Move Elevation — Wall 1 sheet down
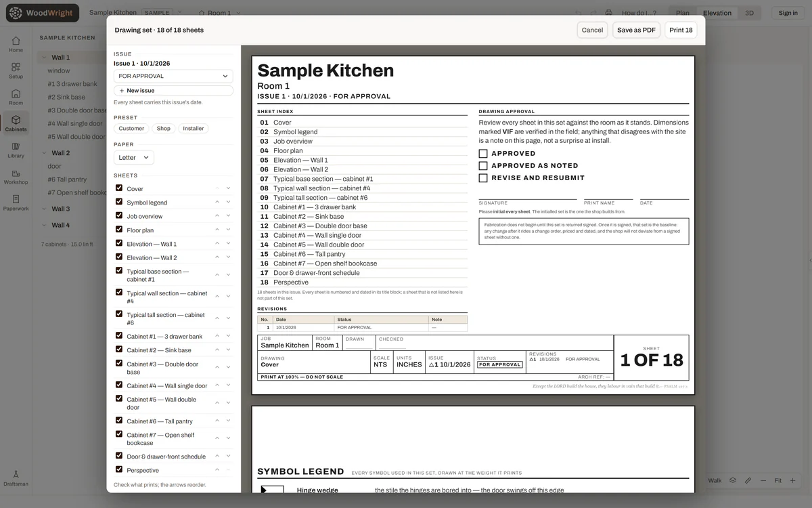The image size is (812, 508). (x=229, y=244)
